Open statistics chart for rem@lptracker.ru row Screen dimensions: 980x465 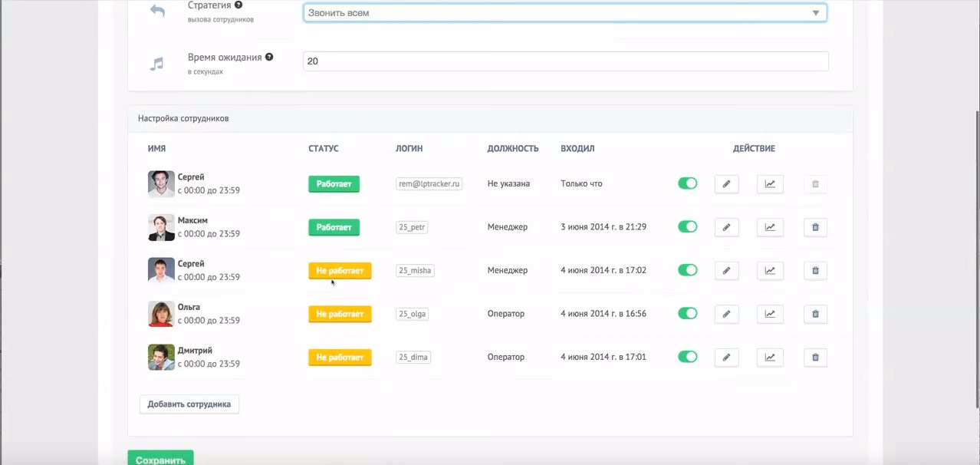coord(770,184)
